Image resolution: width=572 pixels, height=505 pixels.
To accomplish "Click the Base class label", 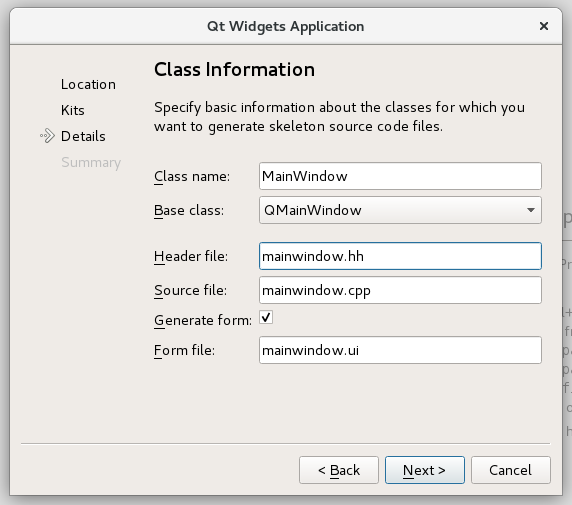I will pos(189,211).
